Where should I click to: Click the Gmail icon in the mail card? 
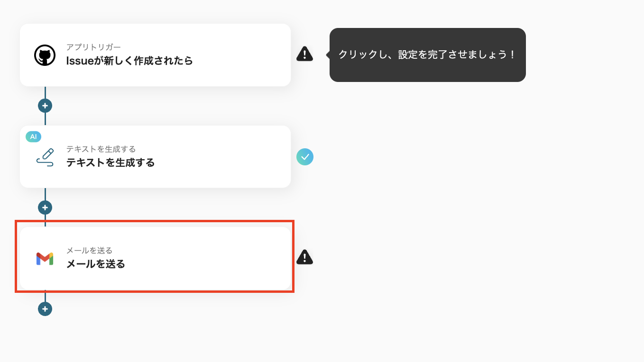[45, 259]
